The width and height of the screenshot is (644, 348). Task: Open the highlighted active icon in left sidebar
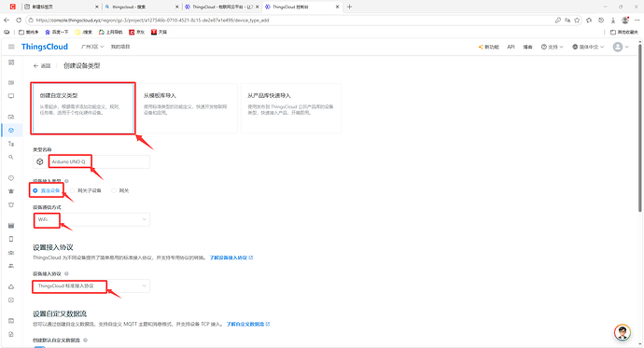11,130
